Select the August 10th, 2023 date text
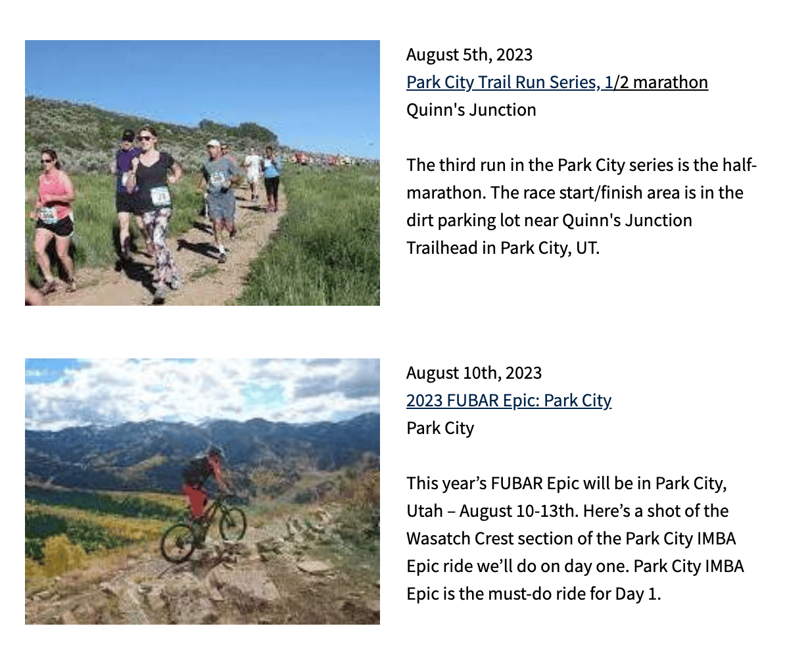This screenshot has width=785, height=672. tap(473, 373)
